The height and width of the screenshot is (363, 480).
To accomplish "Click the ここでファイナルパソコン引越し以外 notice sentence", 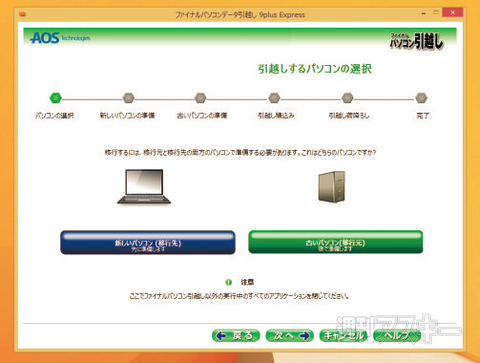I will [x=239, y=296].
